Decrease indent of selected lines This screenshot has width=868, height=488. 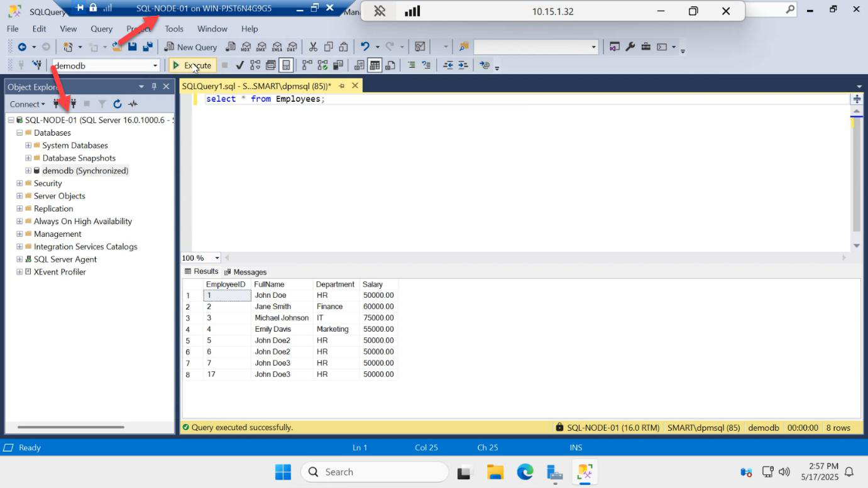point(448,65)
